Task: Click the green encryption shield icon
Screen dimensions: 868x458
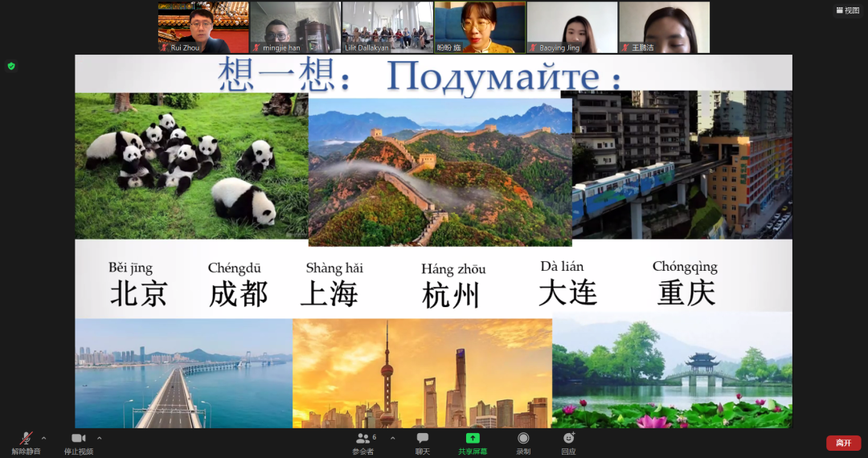Action: point(11,67)
